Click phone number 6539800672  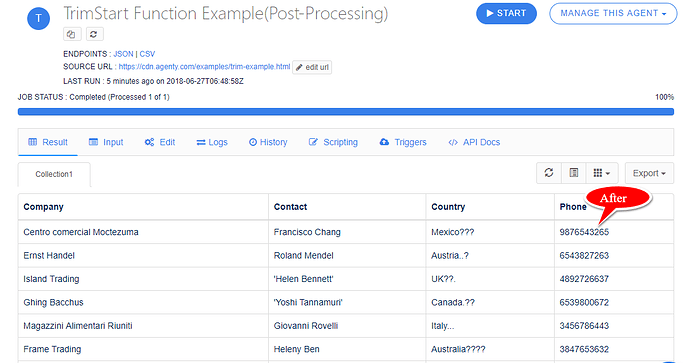(x=584, y=302)
